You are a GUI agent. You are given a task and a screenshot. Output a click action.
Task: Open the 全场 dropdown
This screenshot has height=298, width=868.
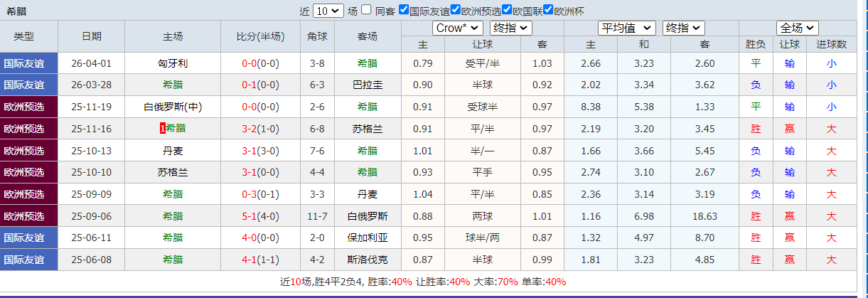(798, 28)
